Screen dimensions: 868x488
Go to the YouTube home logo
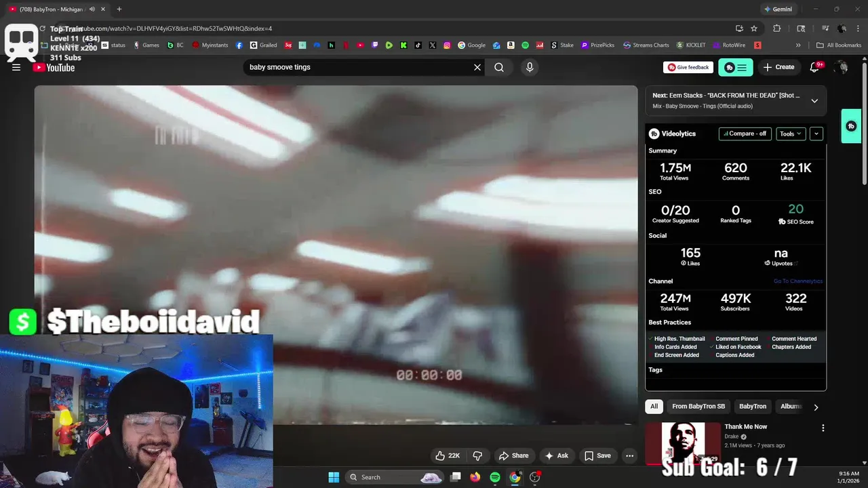point(54,67)
